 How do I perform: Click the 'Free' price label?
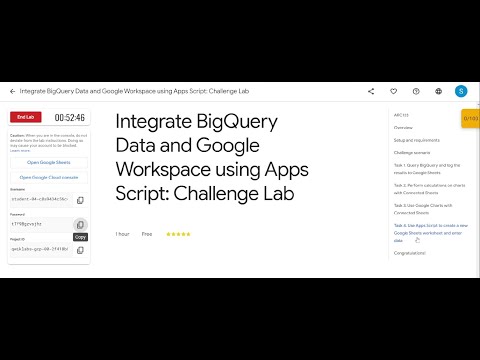147,234
